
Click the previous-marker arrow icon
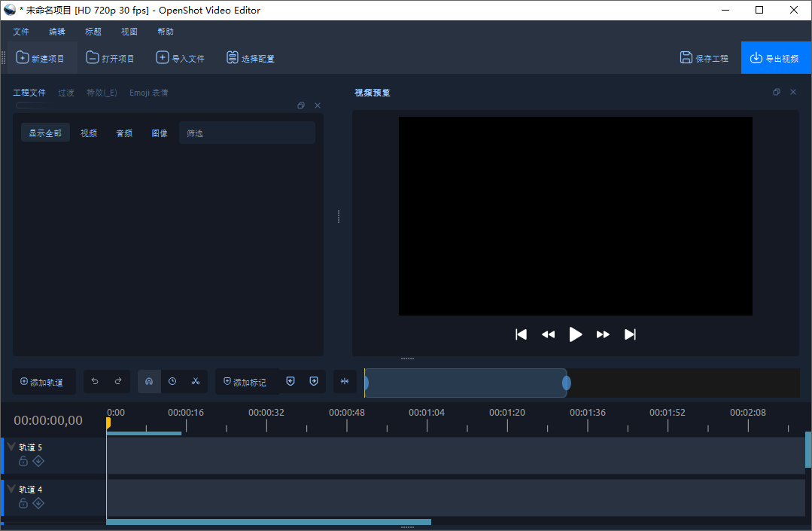290,381
